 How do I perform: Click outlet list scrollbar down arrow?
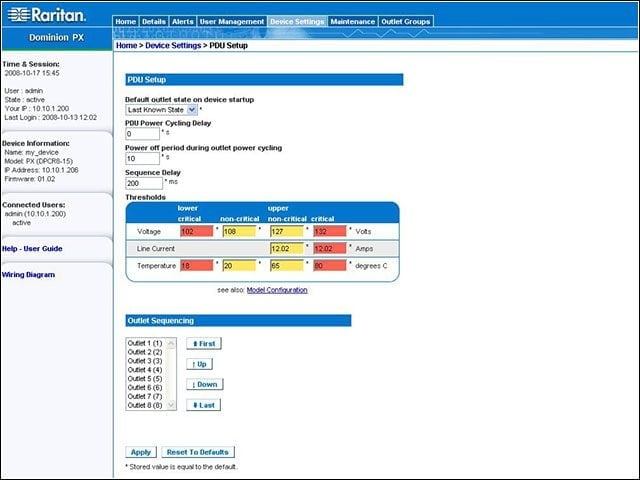point(171,405)
